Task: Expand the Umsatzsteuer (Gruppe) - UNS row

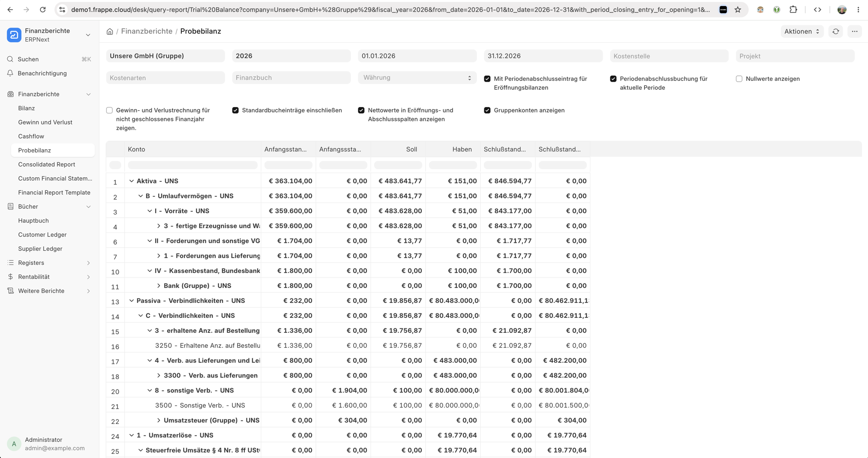Action: (x=159, y=420)
